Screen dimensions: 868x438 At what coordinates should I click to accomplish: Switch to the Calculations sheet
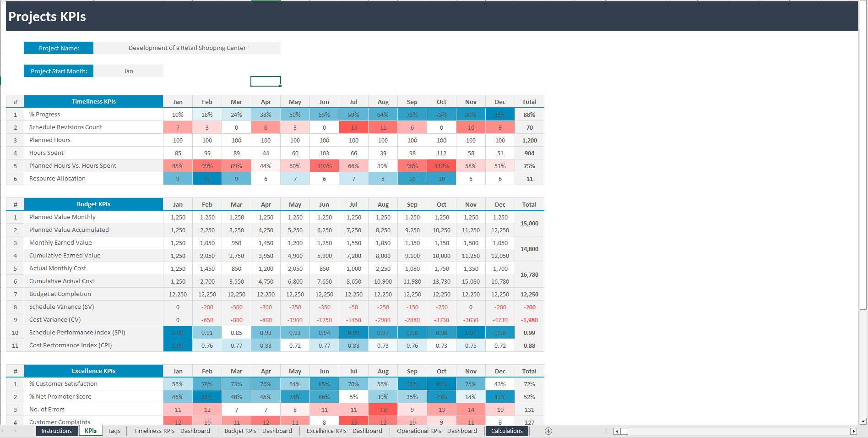(x=507, y=431)
